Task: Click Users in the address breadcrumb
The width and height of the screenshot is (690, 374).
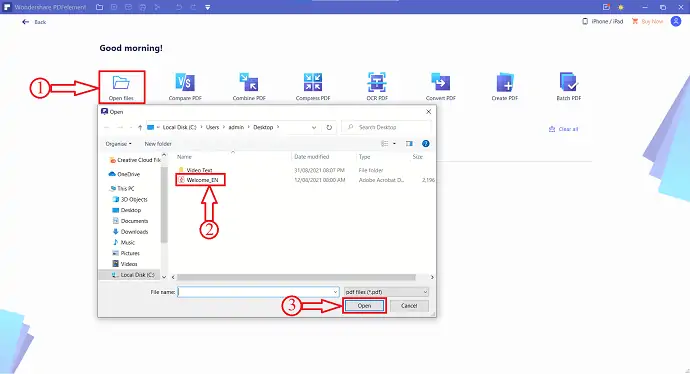Action: coord(212,127)
